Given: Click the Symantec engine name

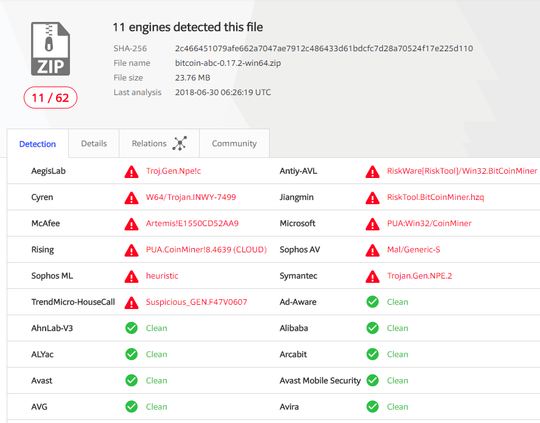Looking at the screenshot, I should coord(298,276).
